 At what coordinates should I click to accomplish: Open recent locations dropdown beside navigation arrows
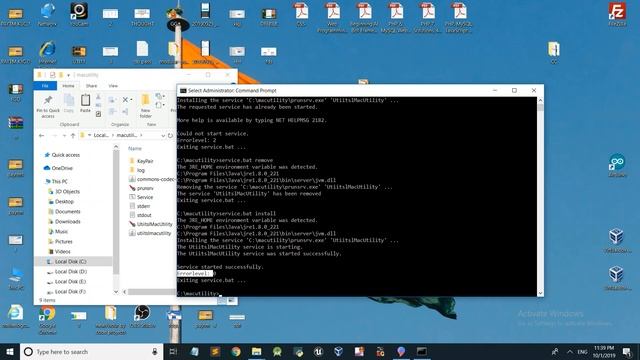click(x=64, y=136)
